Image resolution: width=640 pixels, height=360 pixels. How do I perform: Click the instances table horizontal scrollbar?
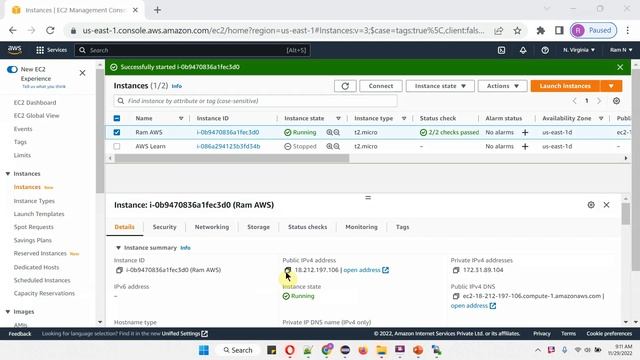click(231, 158)
